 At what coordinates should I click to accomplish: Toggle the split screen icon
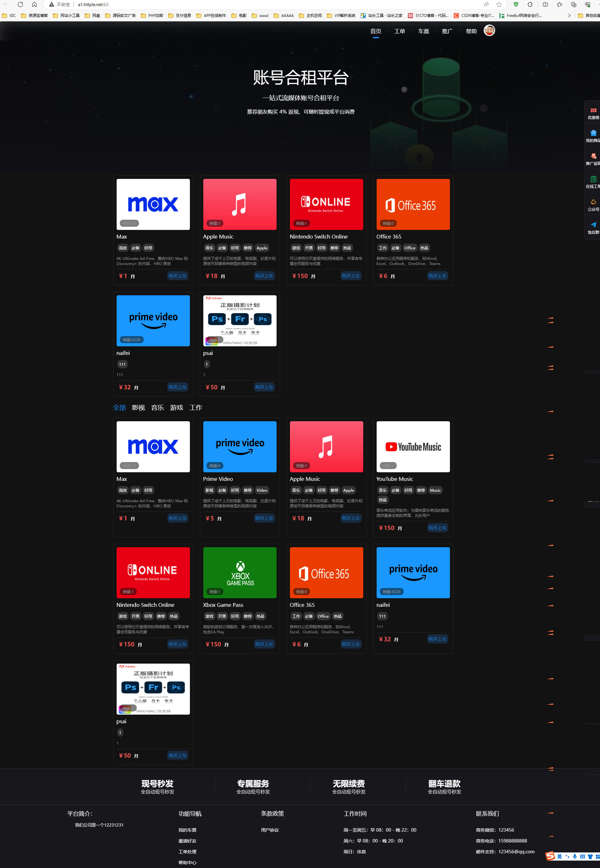545,4
